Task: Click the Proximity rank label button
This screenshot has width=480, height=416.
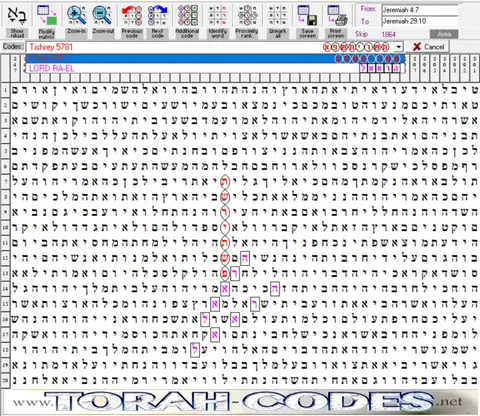Action: point(247,33)
